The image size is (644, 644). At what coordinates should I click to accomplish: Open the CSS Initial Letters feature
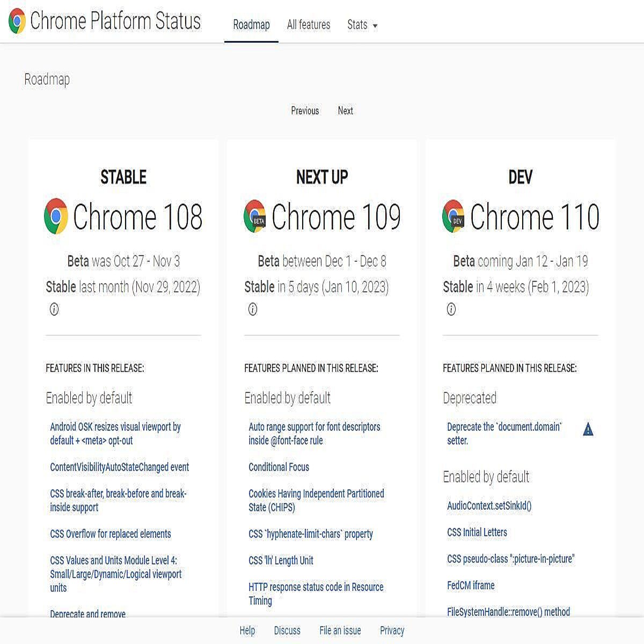[477, 532]
